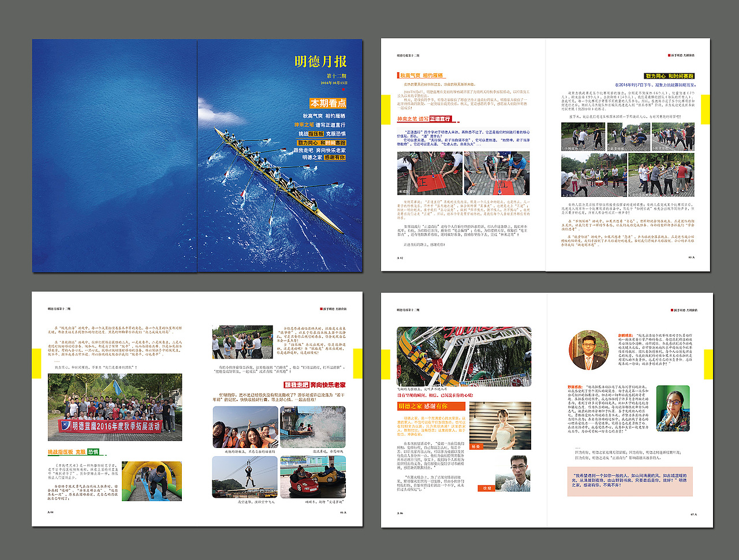Select the 跟我走吧 奔向快乐老家 red headline

coord(315,384)
